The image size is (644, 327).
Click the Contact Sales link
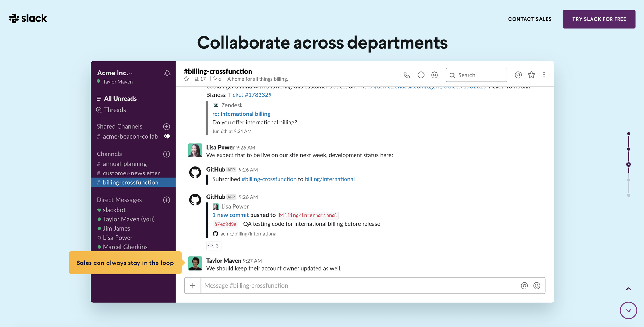click(x=530, y=19)
